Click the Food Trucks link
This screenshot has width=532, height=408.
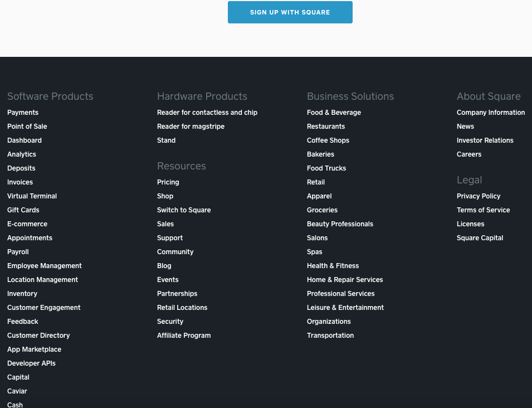[x=326, y=168]
